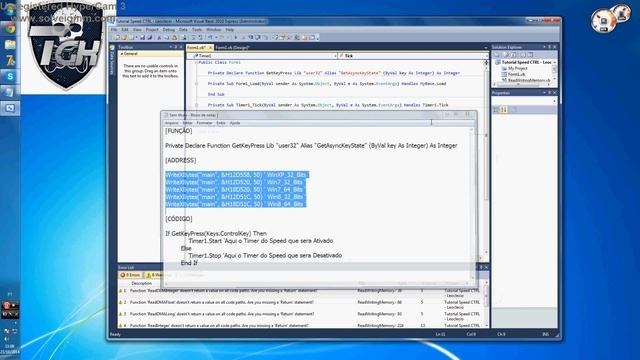Click the Timer1.Start line in Notepad
This screenshot has height=360, width=640.
coord(260,241)
